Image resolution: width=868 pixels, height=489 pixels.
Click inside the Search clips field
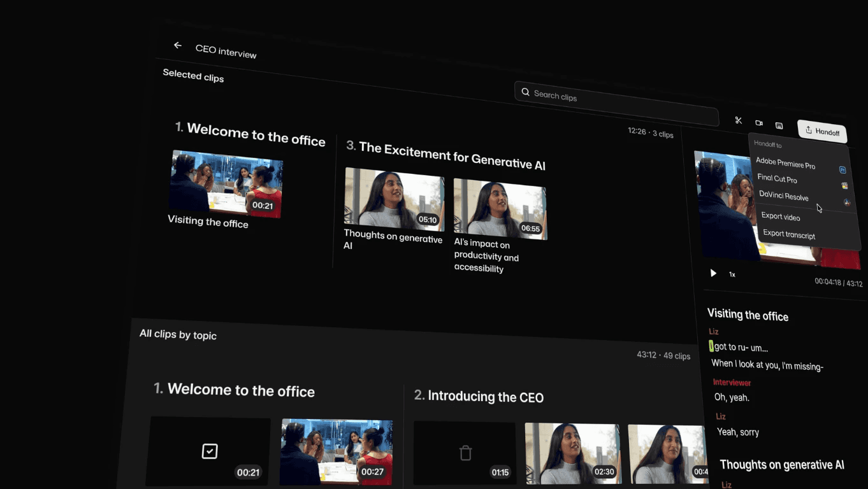pyautogui.click(x=617, y=103)
